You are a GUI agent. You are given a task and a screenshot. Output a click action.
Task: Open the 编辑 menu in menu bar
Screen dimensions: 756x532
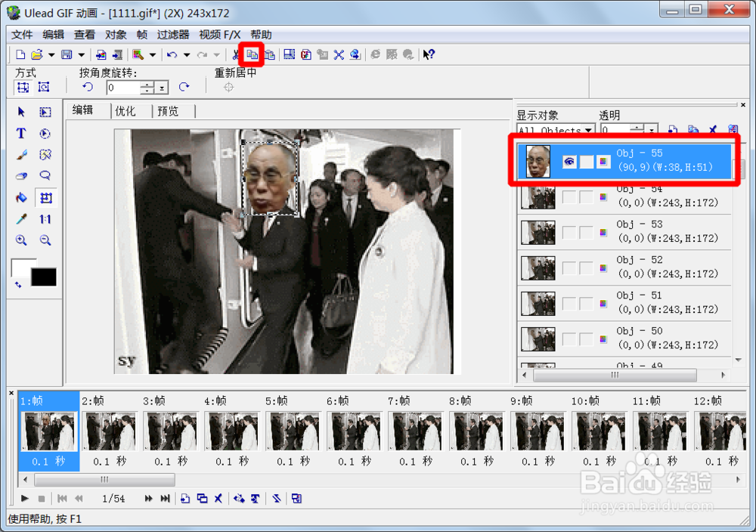click(53, 35)
